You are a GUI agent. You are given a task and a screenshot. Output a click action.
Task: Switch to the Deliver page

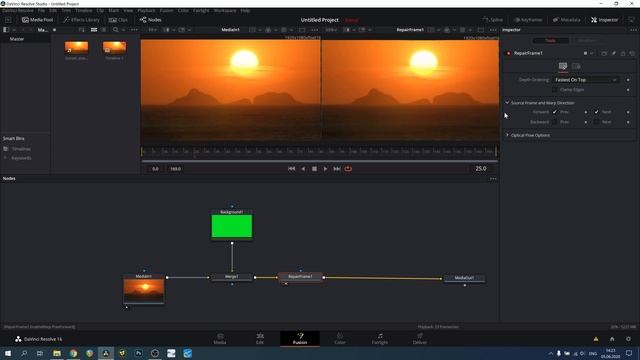(420, 339)
